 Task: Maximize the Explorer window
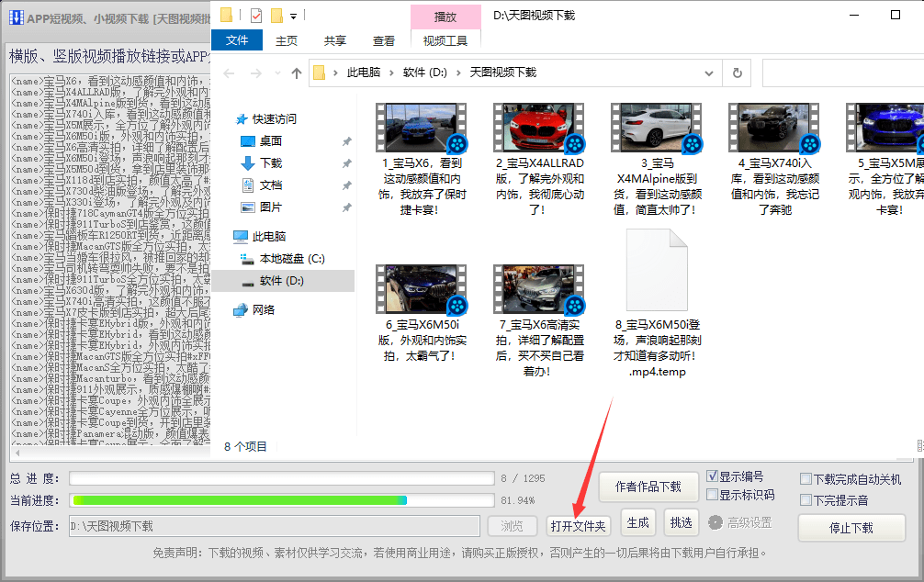[896, 16]
